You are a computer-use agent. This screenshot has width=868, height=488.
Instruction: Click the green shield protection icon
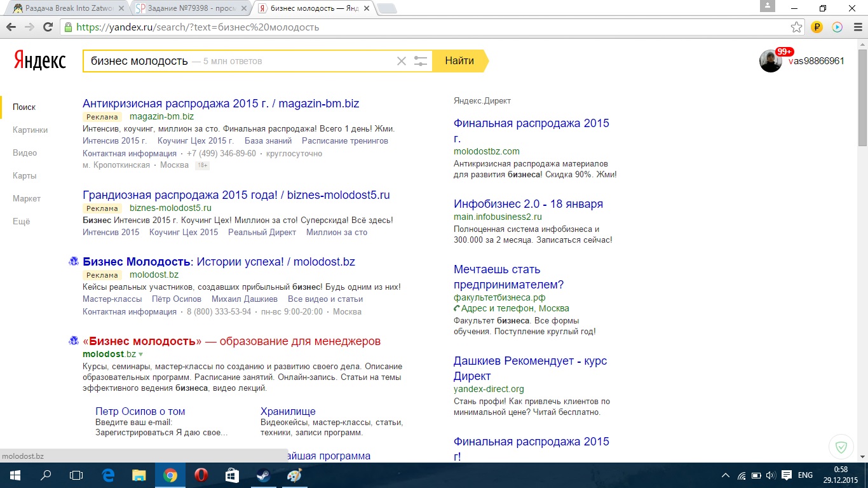tap(841, 447)
